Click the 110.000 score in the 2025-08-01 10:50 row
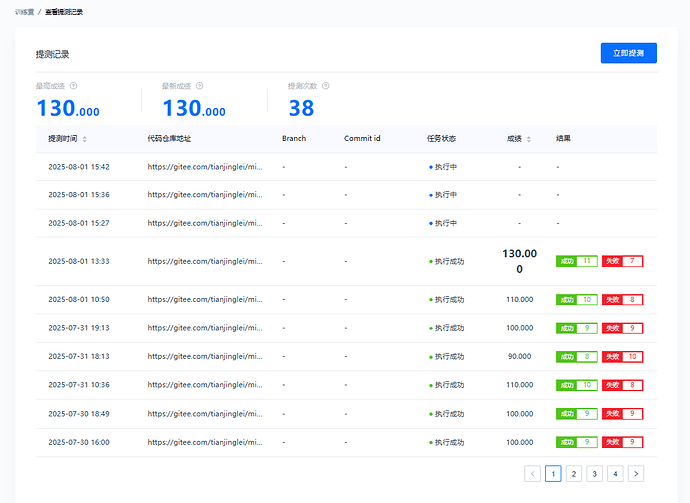Screen dimensions: 690x503 (x=520, y=299)
